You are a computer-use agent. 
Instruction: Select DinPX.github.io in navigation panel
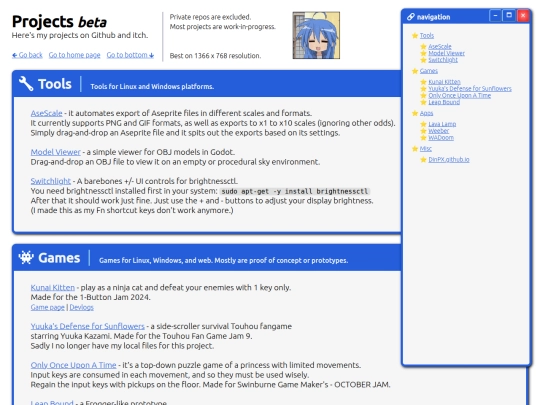[449, 160]
